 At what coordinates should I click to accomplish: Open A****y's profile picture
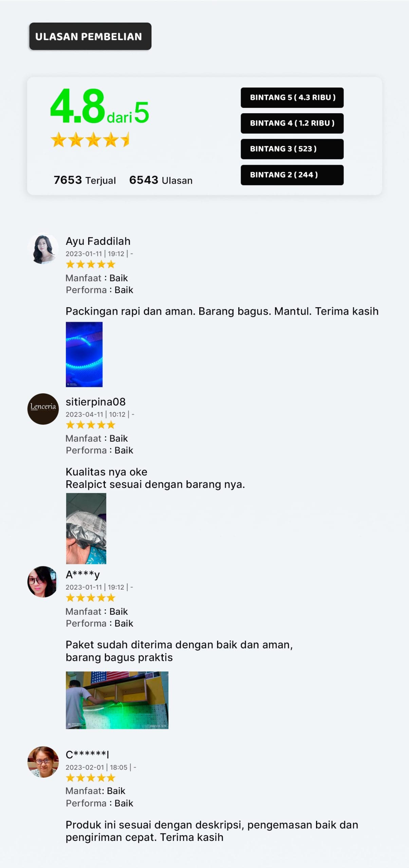[43, 581]
